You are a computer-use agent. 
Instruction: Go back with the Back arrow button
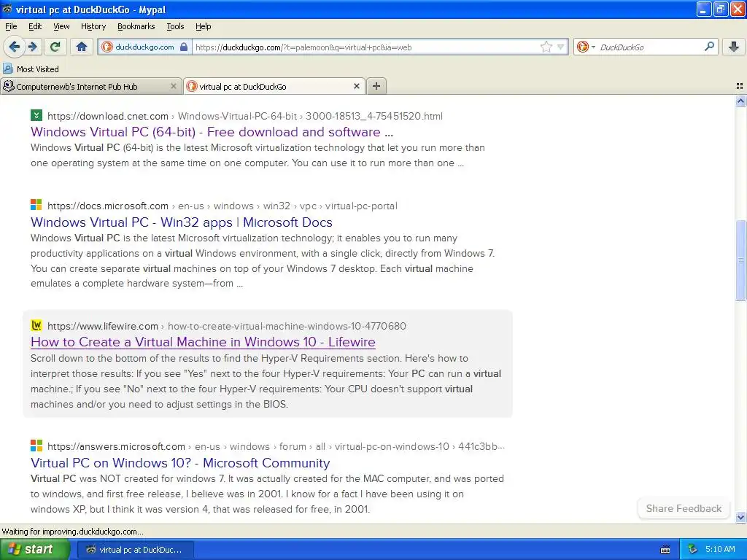[14, 47]
